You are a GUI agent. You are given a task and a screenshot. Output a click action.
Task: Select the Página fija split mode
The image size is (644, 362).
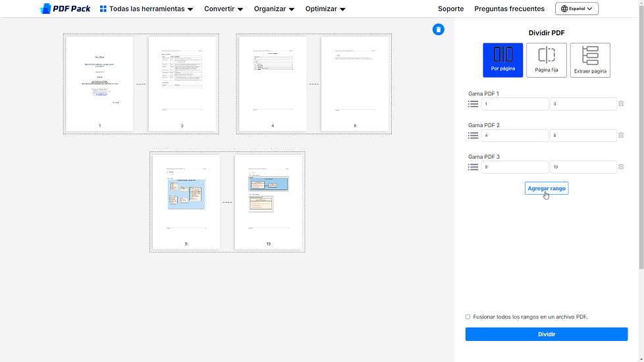pos(547,60)
